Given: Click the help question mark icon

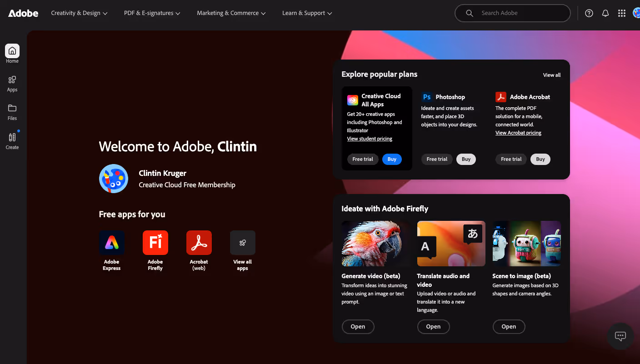Looking at the screenshot, I should [589, 13].
